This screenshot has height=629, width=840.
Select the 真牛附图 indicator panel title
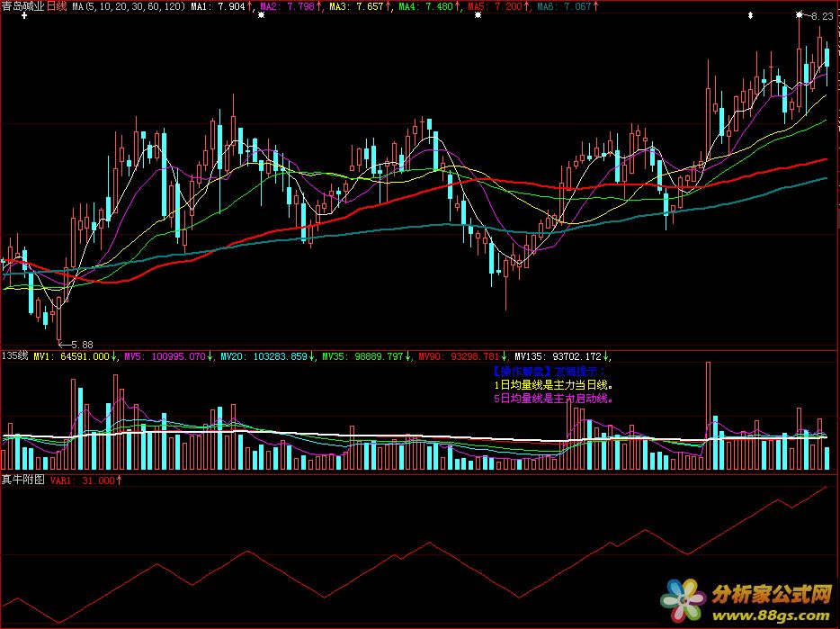click(22, 481)
